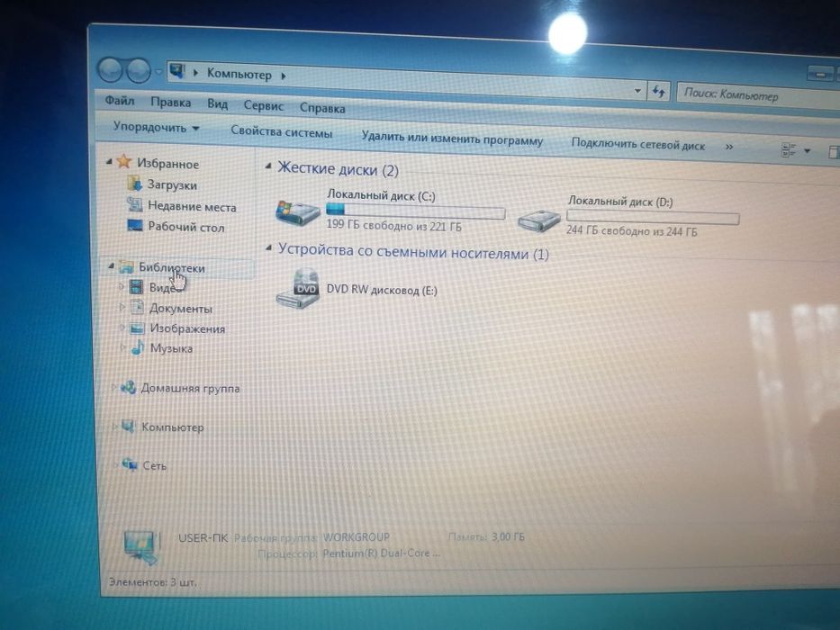840x630 pixels.
Task: Open the Изображения library
Action: [x=187, y=328]
